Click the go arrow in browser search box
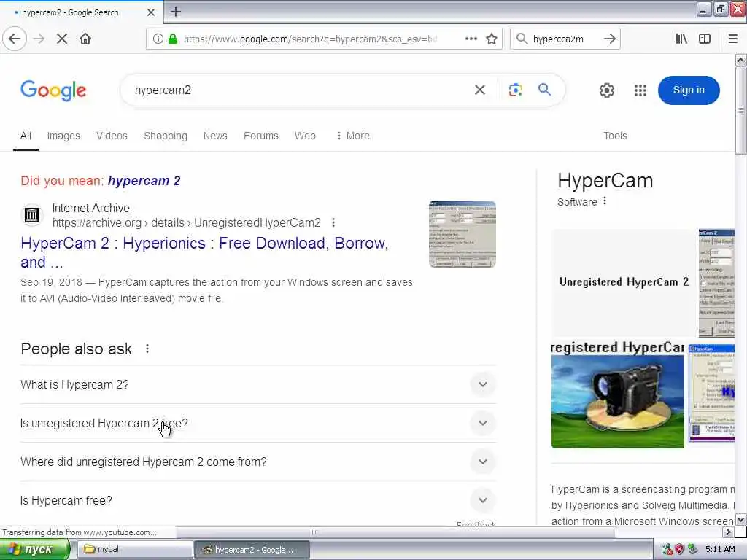 (609, 39)
